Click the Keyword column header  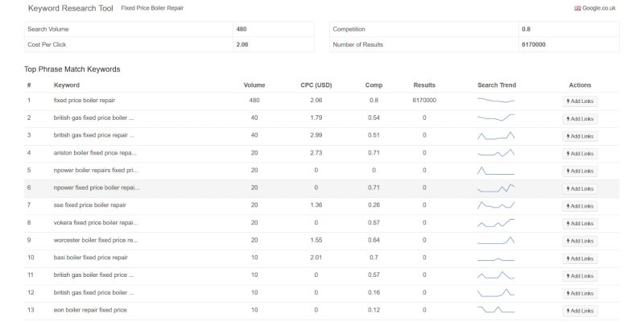coord(67,85)
